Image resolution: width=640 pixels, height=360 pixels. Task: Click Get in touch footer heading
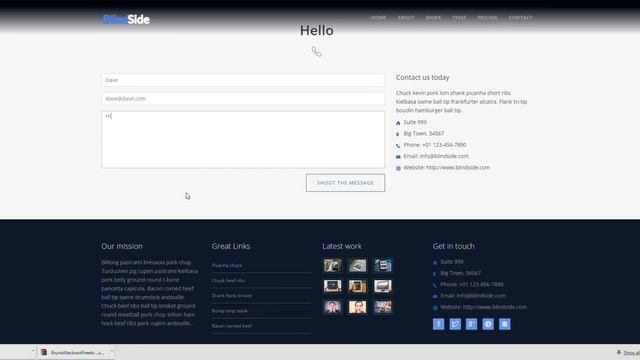[453, 246]
